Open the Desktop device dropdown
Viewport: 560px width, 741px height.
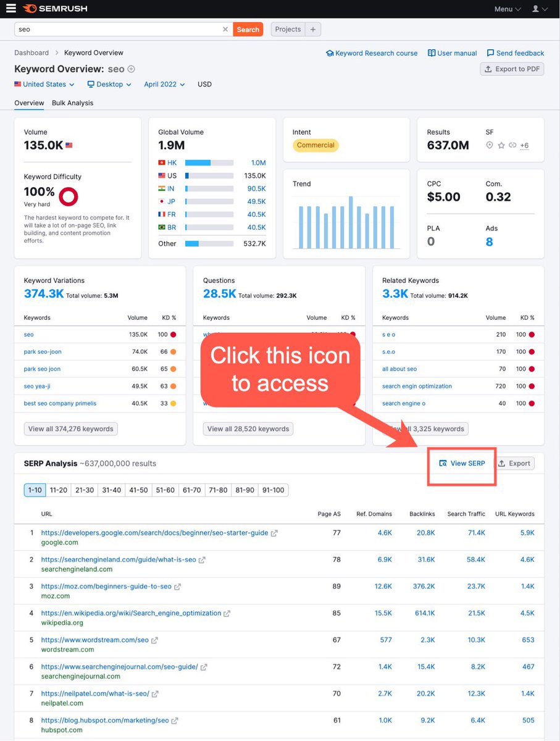[109, 84]
